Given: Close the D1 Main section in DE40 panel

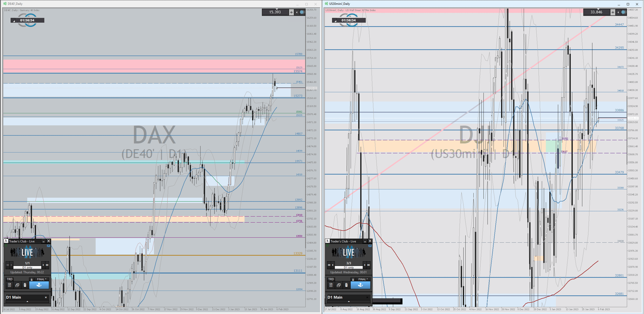Looking at the screenshot, I should pyautogui.click(x=46, y=297).
